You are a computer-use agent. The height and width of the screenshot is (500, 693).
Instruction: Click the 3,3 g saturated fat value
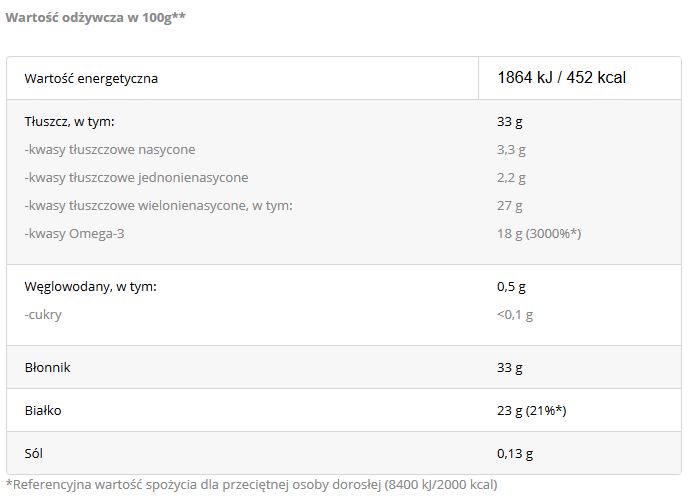(x=511, y=149)
